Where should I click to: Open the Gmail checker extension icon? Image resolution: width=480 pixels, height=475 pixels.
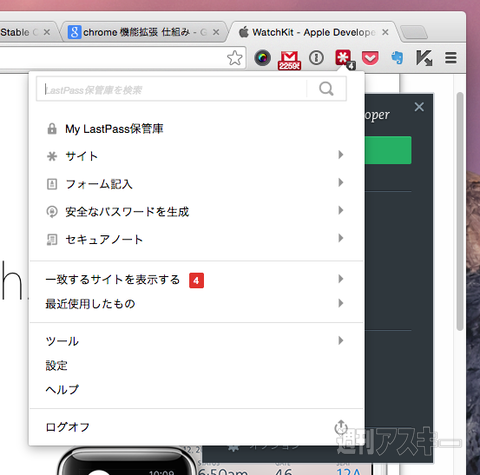289,60
